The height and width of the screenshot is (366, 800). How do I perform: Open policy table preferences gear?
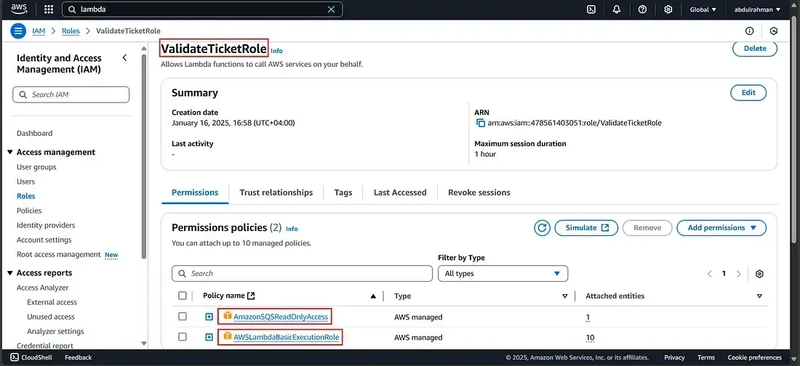click(x=759, y=274)
